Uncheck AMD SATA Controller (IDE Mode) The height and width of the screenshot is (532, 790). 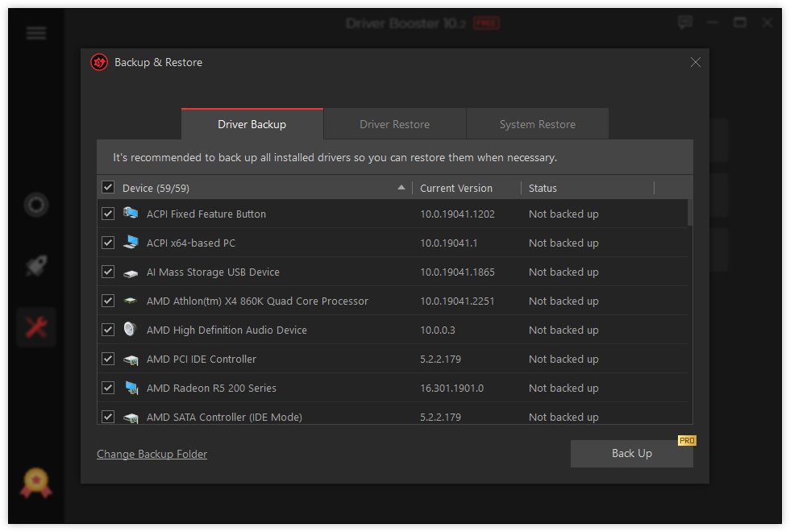(x=108, y=417)
